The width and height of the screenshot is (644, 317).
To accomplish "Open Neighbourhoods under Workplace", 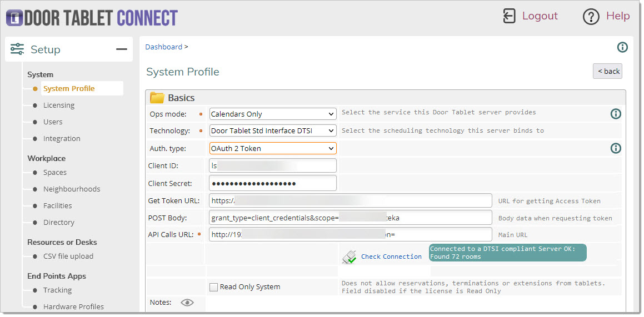I will click(72, 189).
